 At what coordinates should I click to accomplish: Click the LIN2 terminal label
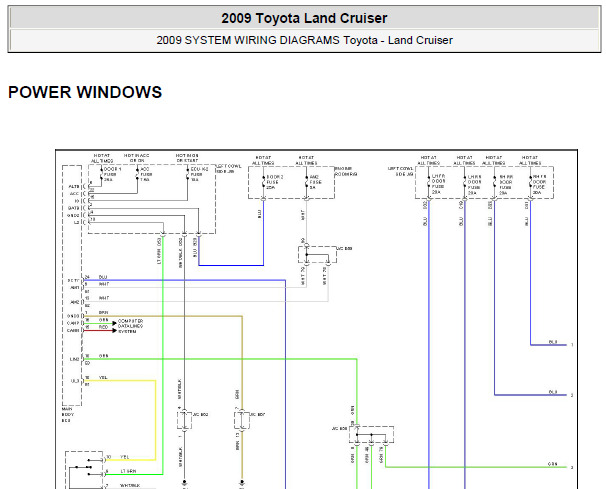pyautogui.click(x=74, y=359)
